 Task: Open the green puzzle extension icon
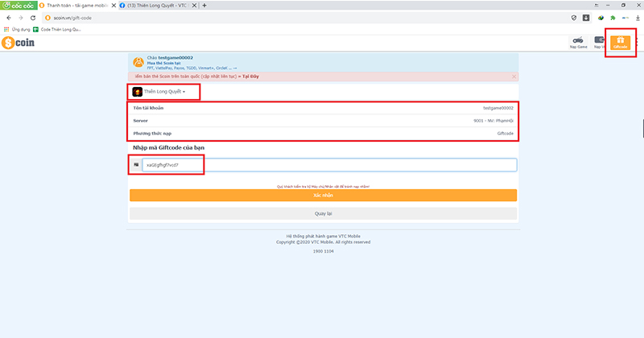tap(613, 18)
